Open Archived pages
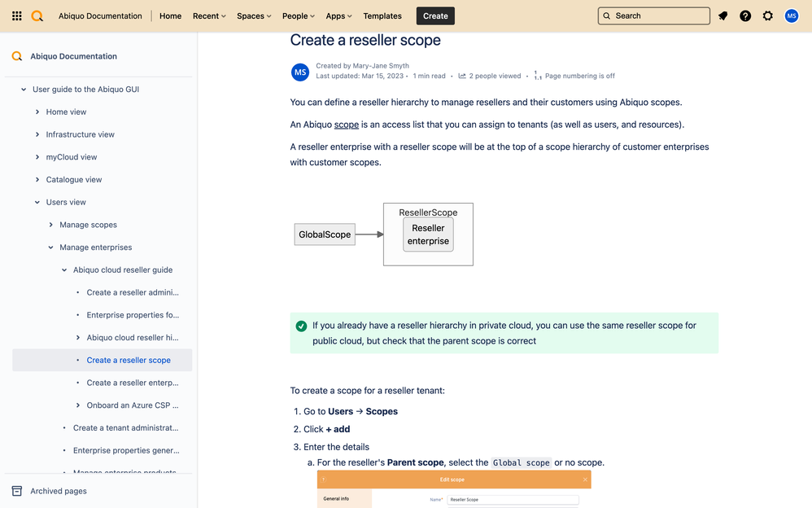This screenshot has height=508, width=812. click(59, 491)
